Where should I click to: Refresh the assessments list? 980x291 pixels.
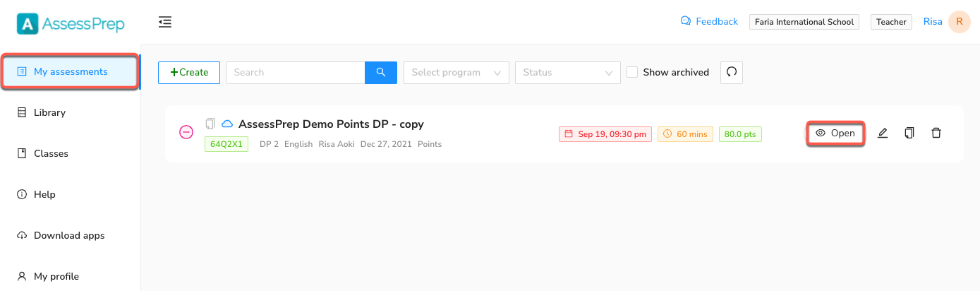coord(732,72)
